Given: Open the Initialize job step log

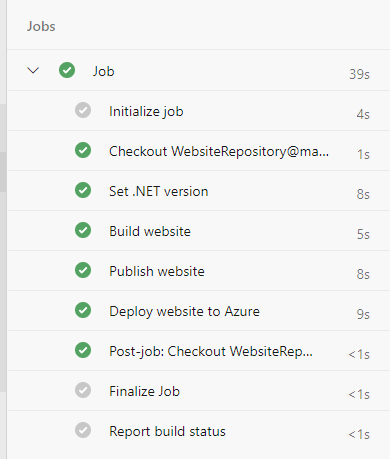Looking at the screenshot, I should pos(198,111).
